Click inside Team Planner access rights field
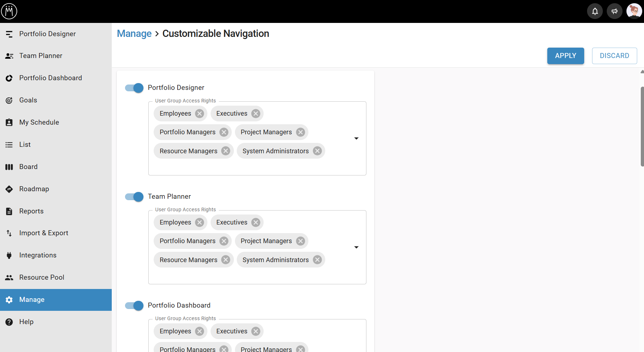This screenshot has height=352, width=644. click(257, 247)
